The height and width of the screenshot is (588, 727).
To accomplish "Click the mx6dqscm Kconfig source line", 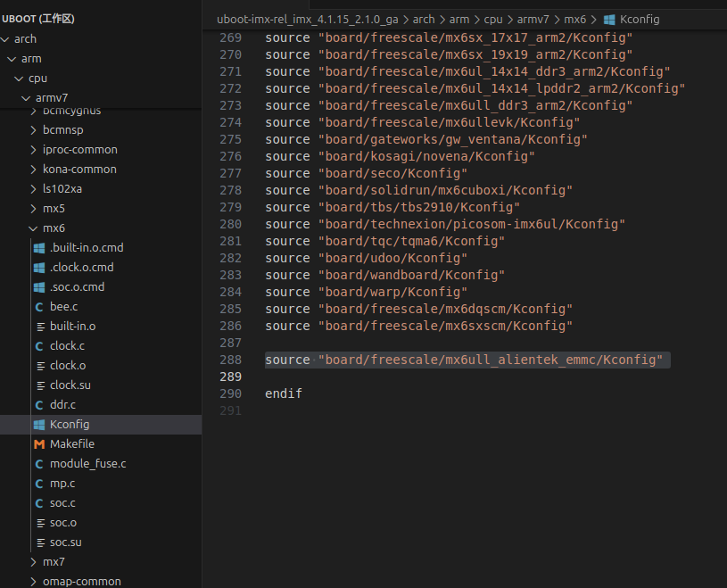I will coord(418,309).
